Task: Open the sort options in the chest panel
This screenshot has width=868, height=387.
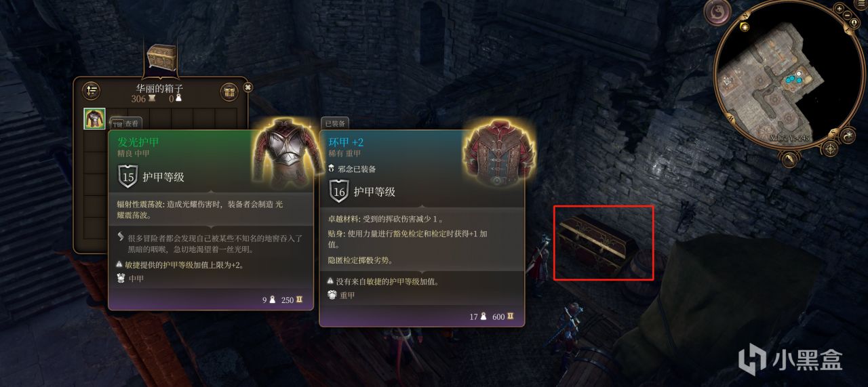Action: 91,90
